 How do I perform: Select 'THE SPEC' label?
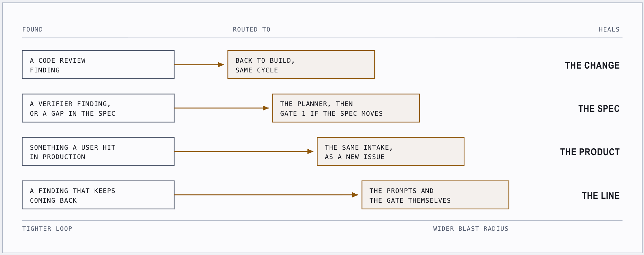[599, 108]
